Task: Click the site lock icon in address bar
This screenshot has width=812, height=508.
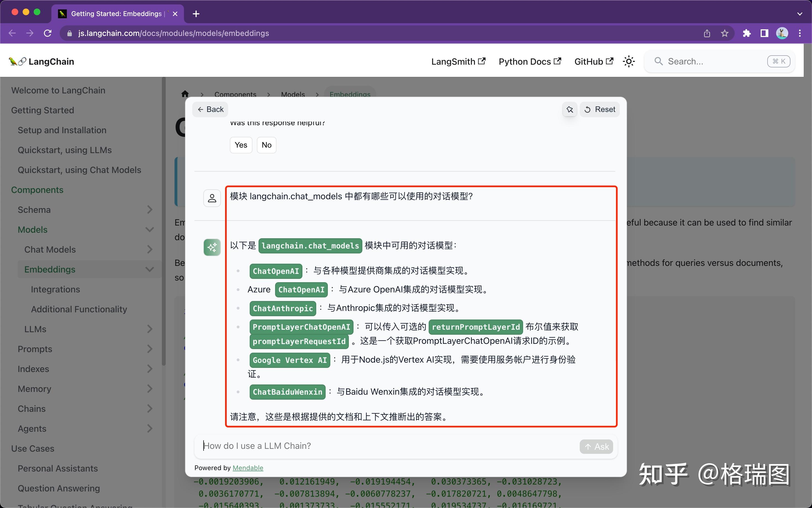Action: 70,33
